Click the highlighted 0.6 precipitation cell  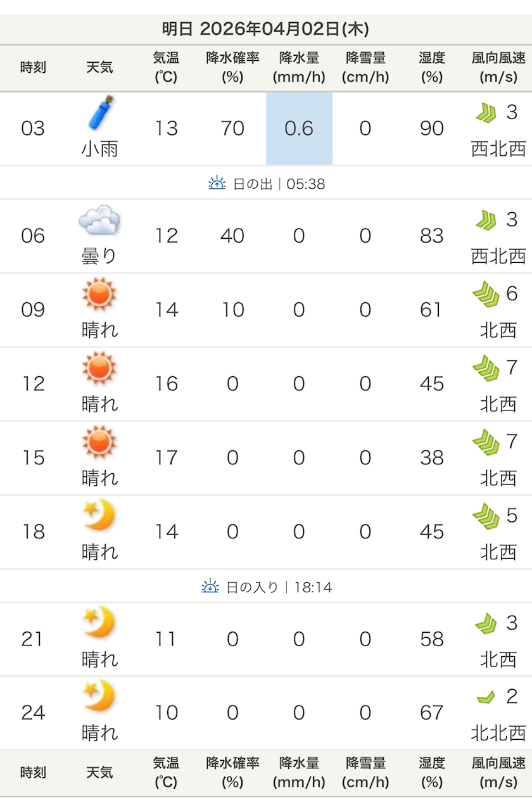pos(299,129)
